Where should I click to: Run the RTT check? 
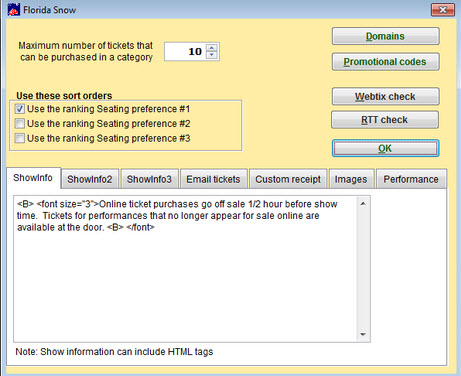pos(385,120)
